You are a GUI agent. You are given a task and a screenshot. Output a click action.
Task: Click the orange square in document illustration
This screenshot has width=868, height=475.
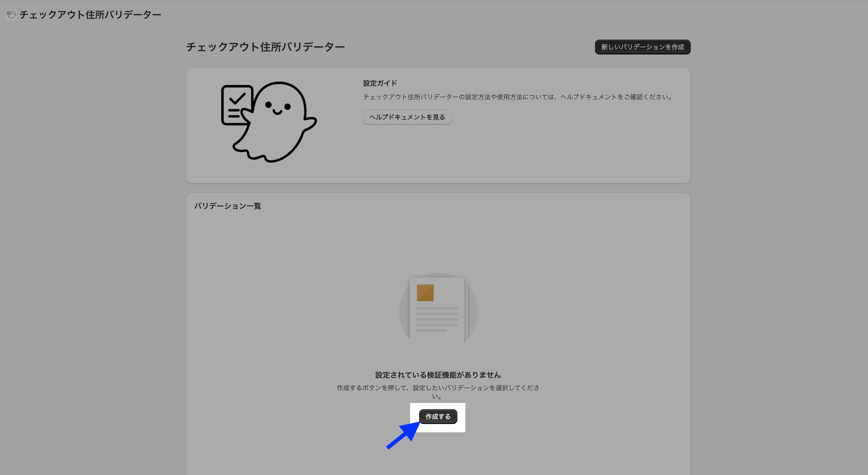pos(425,292)
